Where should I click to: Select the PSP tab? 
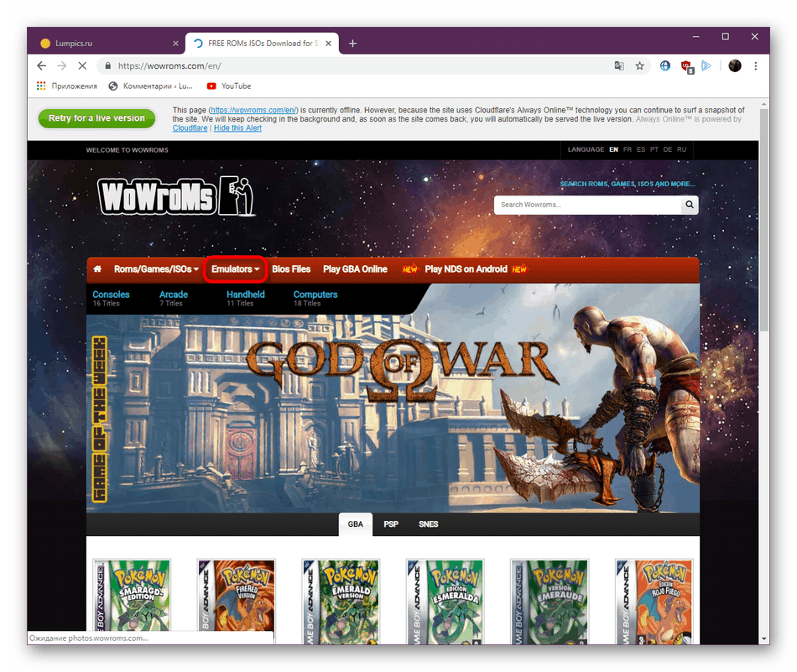391,524
